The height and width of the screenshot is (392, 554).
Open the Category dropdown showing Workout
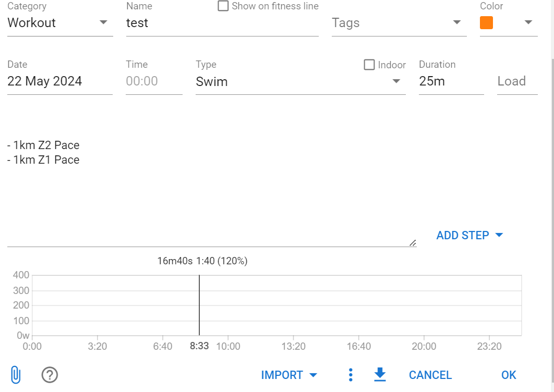click(60, 22)
